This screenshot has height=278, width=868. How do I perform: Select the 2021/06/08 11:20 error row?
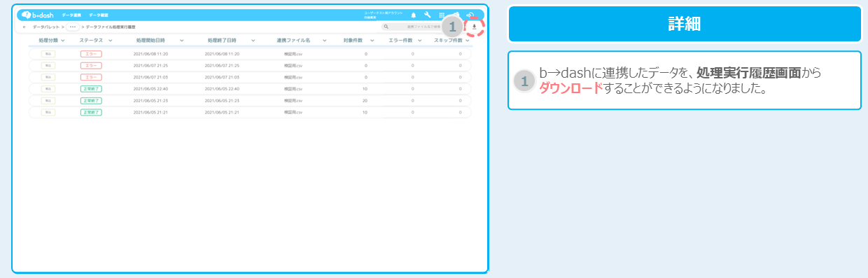tap(250, 54)
